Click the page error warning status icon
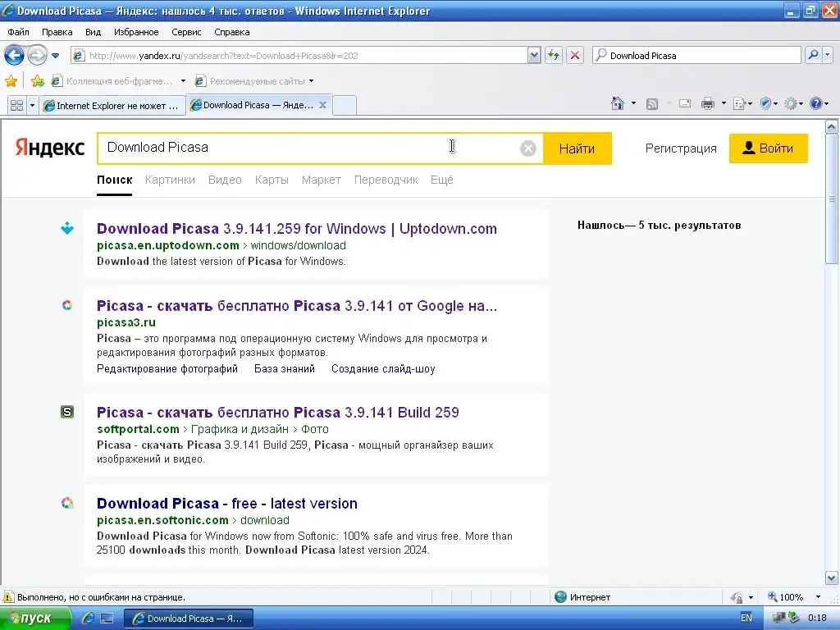840x630 pixels. [x=8, y=597]
